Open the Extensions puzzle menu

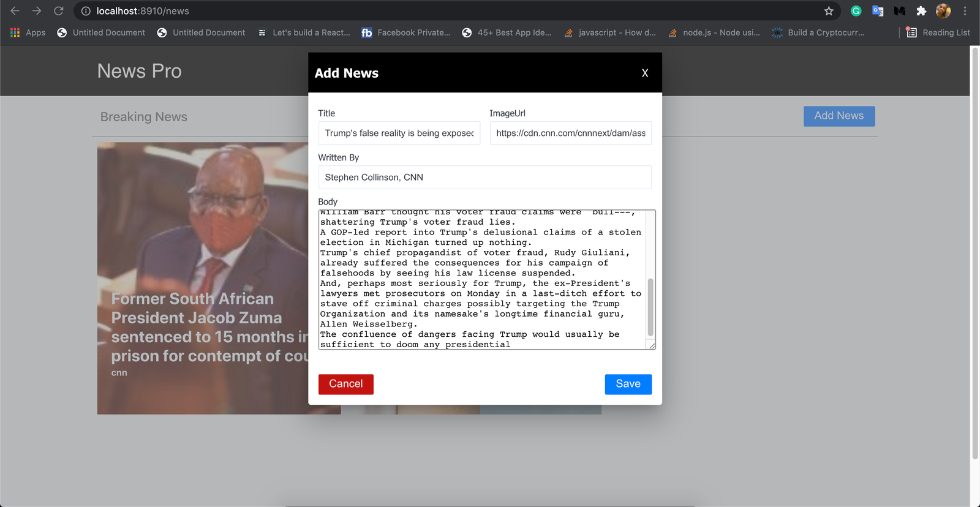tap(921, 11)
